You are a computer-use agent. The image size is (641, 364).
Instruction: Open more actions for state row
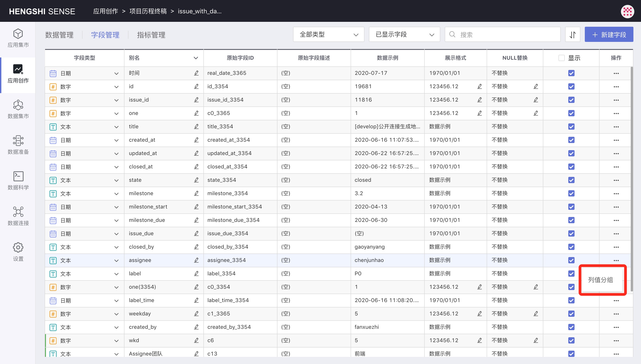pyautogui.click(x=616, y=180)
